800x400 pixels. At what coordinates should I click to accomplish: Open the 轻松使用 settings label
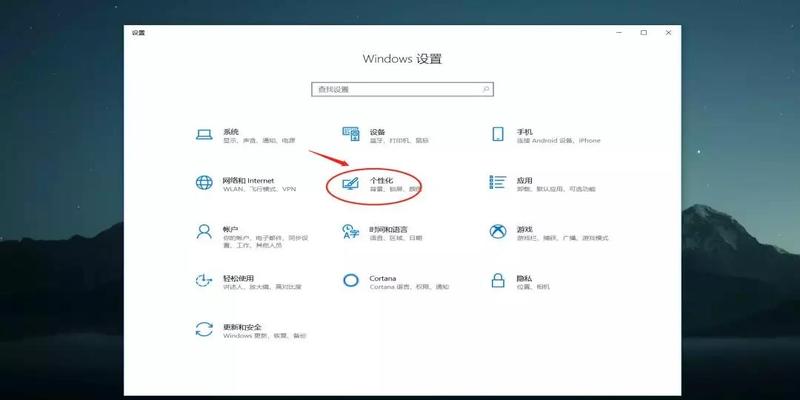coord(238,279)
